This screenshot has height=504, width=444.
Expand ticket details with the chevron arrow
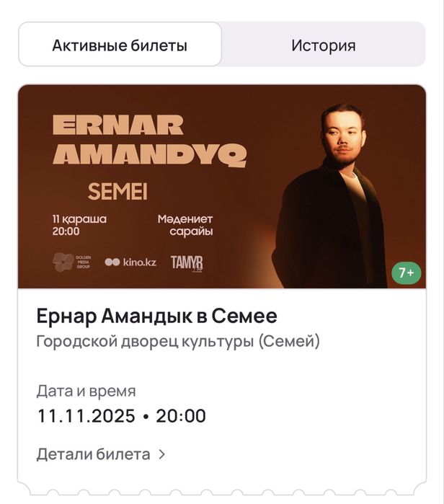coord(162,454)
